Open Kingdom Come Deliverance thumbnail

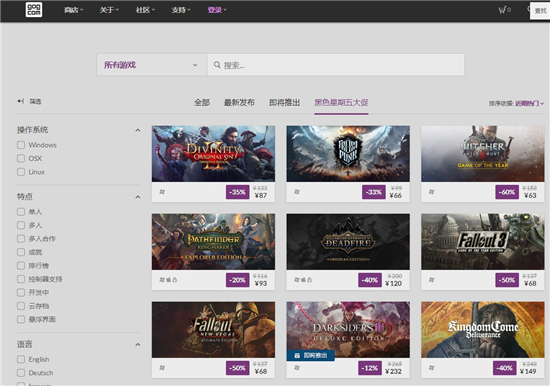pos(483,330)
